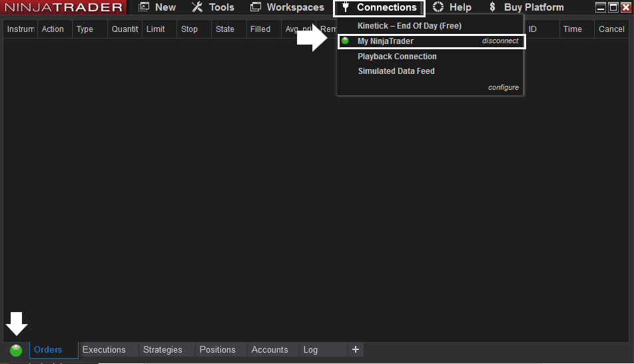
Task: Close the NinjaTrader window
Action: click(x=625, y=7)
